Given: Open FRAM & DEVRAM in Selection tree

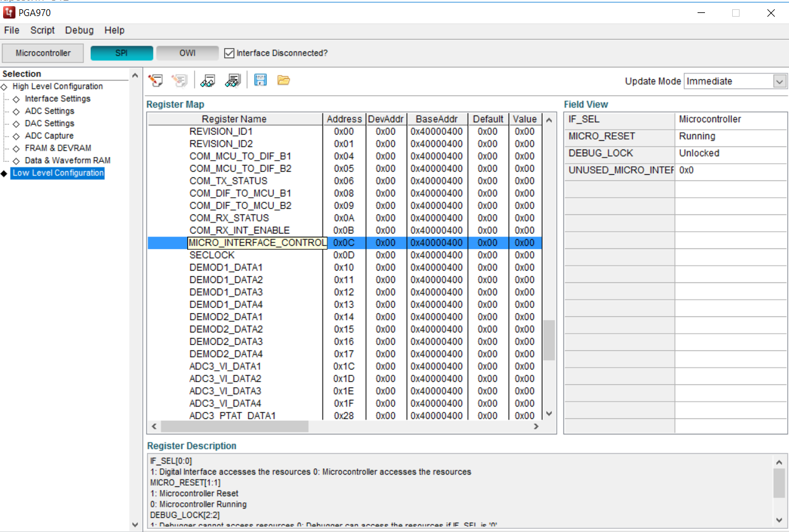Looking at the screenshot, I should [x=58, y=148].
